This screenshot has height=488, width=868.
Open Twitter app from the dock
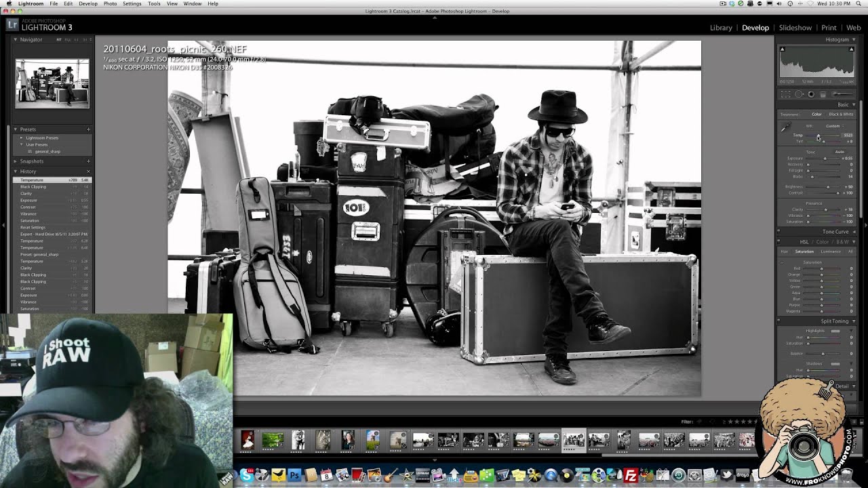[x=727, y=476]
